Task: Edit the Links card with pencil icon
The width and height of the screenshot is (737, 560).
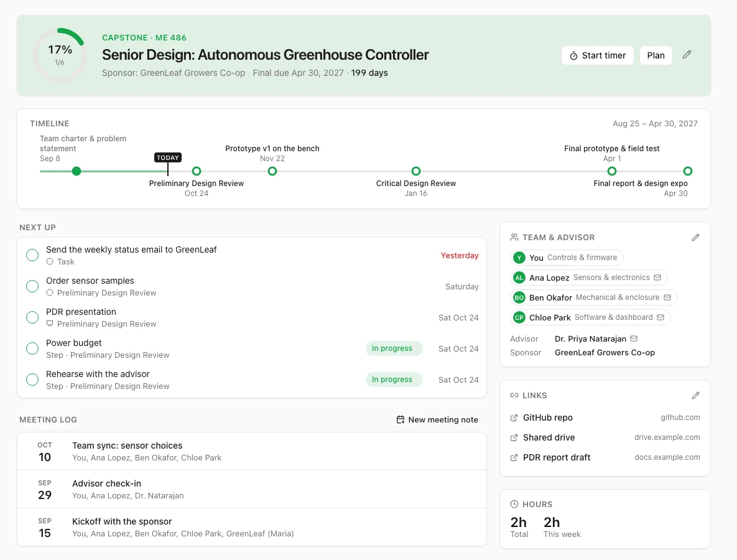Action: (695, 396)
